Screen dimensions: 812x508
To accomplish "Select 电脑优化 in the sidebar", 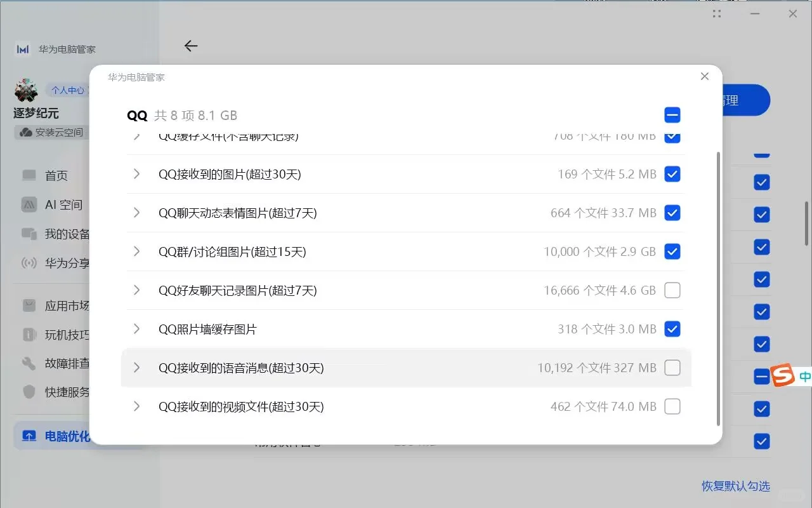I will [x=52, y=436].
